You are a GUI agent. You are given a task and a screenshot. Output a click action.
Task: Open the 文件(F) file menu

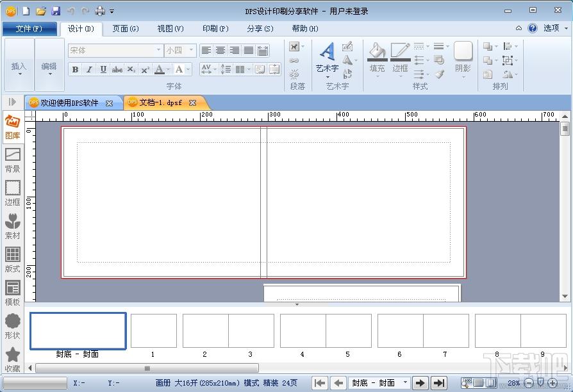29,28
